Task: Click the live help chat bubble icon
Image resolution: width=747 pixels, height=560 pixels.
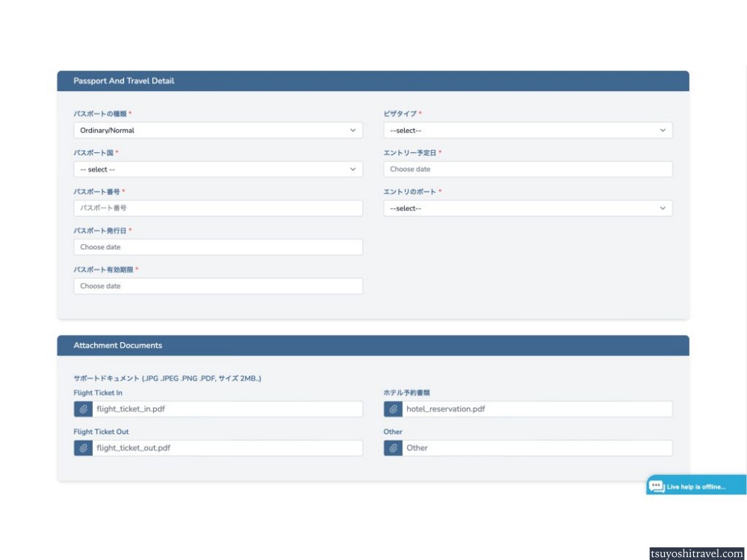Action: [657, 486]
